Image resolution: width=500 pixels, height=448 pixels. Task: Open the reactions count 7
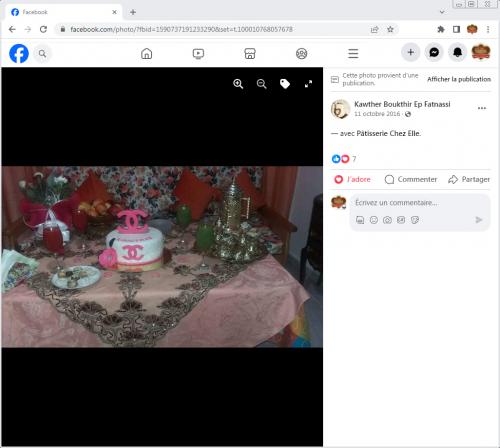pyautogui.click(x=354, y=159)
